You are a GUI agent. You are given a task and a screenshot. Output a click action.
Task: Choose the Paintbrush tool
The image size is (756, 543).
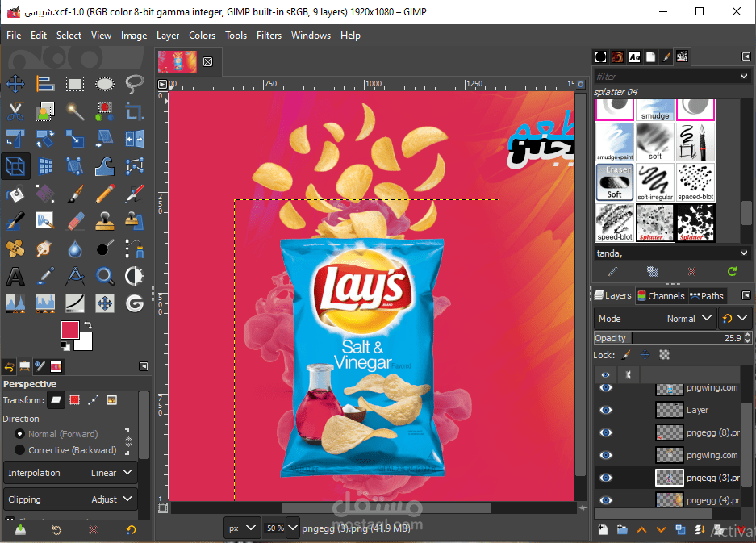[x=75, y=194]
